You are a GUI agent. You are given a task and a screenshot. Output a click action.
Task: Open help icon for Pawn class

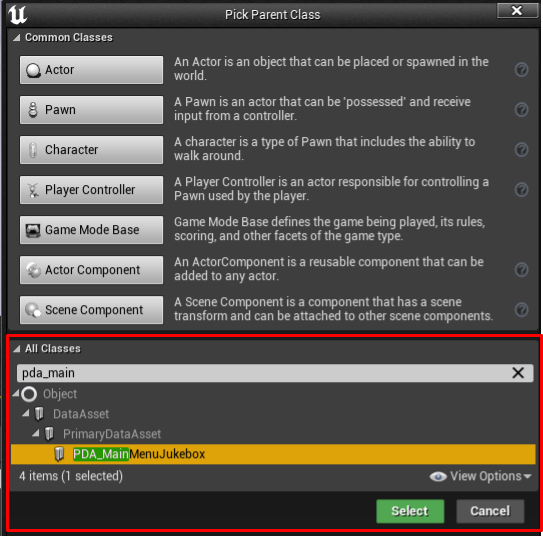point(521,110)
